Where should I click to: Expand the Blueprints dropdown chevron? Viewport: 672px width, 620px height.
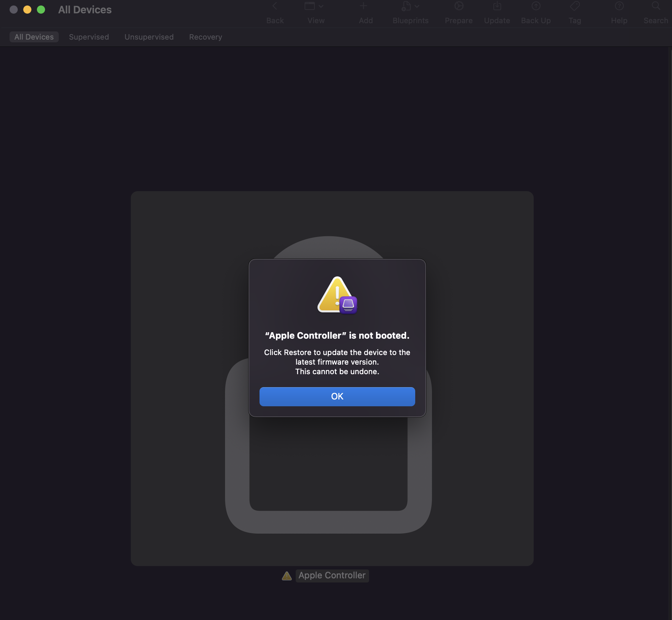(x=417, y=6)
